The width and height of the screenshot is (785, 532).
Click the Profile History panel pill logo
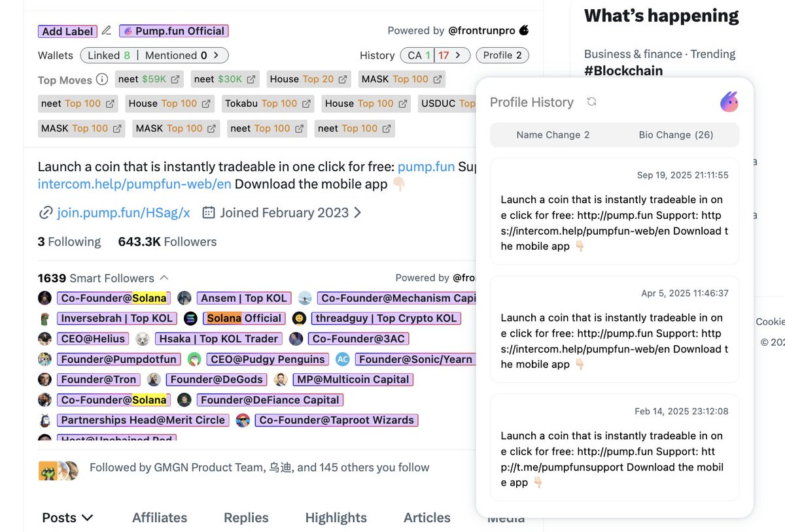point(729,101)
